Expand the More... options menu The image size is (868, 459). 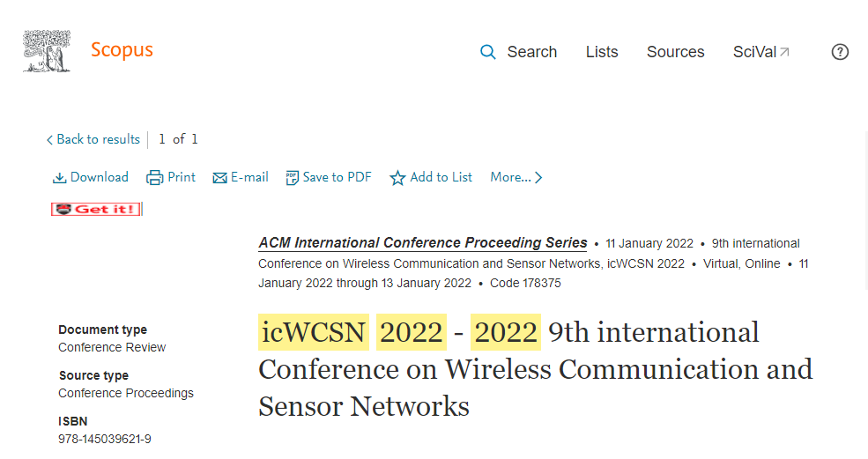click(x=516, y=177)
